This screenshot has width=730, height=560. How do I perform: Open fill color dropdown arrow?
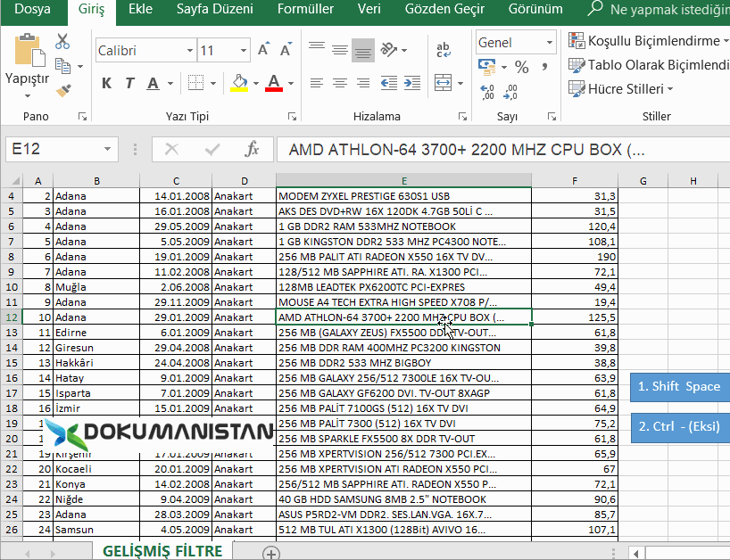click(x=256, y=83)
